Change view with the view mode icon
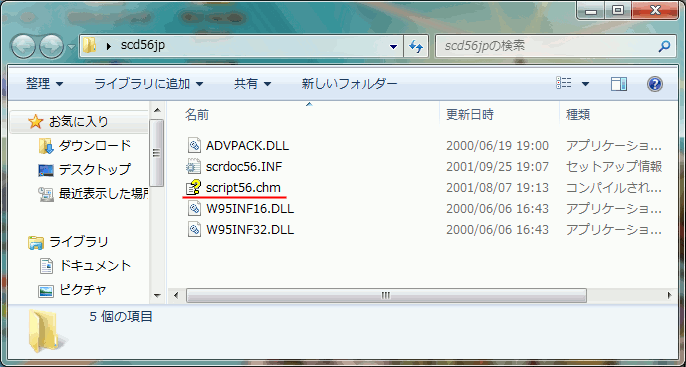The height and width of the screenshot is (367, 686). pos(564,83)
